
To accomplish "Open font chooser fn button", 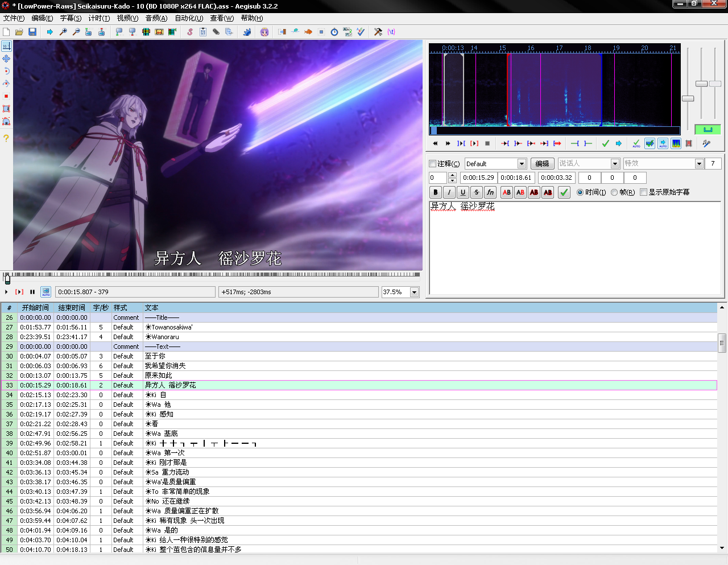I will 490,192.
